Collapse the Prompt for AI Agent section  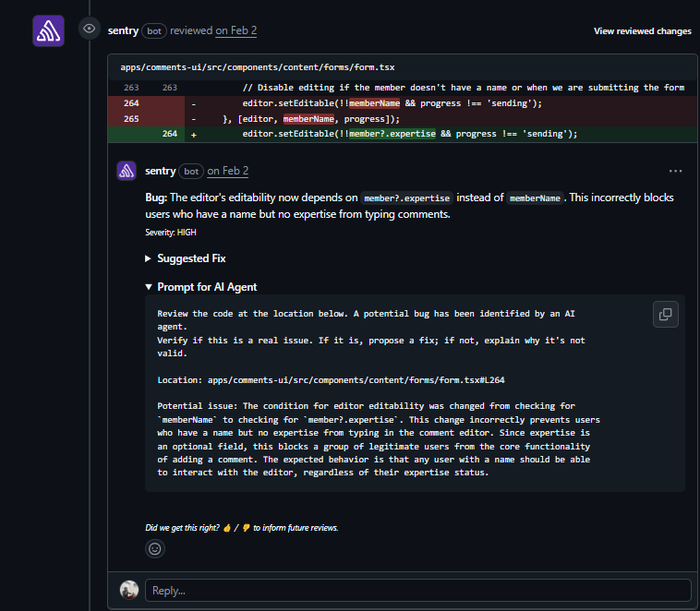pyautogui.click(x=201, y=287)
